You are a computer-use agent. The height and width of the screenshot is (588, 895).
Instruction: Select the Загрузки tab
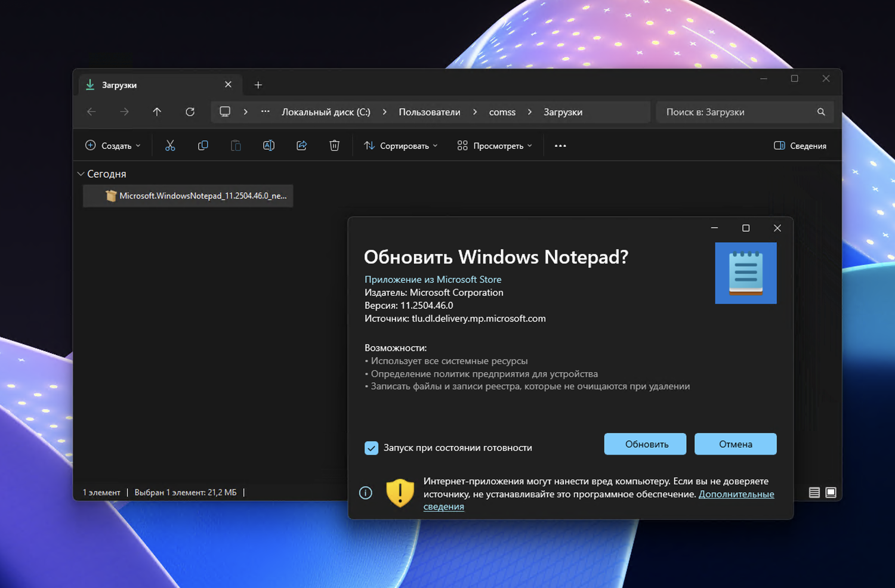159,85
